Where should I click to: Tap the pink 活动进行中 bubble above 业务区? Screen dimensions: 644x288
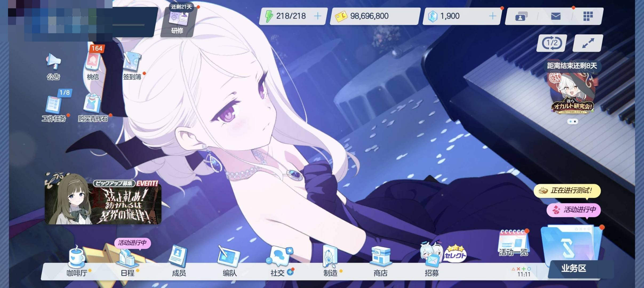click(574, 210)
